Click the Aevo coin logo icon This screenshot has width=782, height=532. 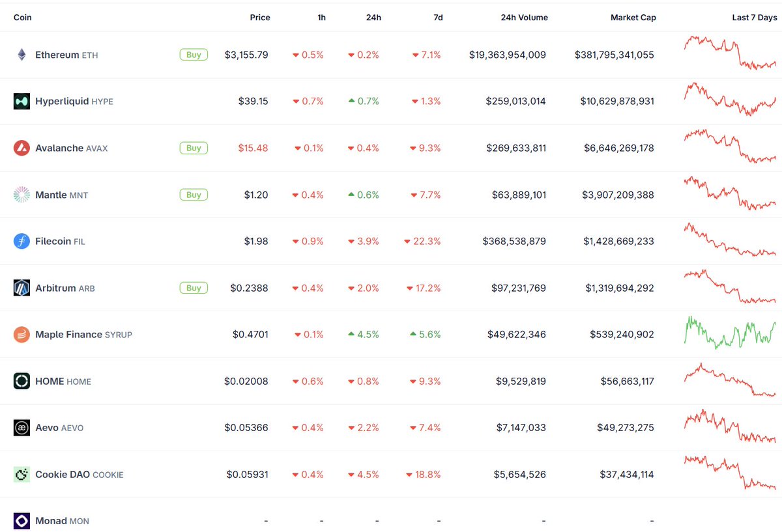[x=22, y=428]
